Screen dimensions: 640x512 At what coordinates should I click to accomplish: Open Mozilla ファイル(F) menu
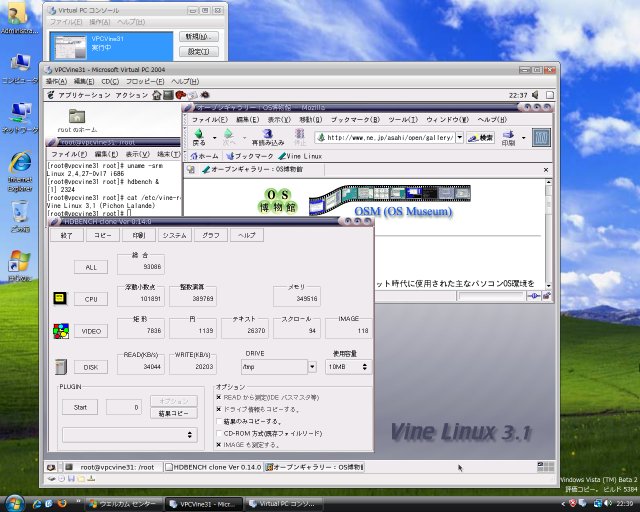(209, 120)
